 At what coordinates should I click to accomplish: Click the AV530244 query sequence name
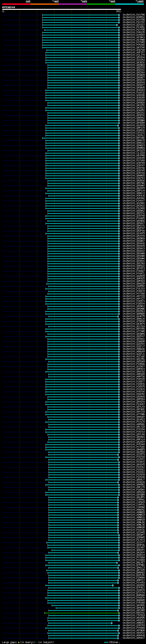click(x=8, y=8)
